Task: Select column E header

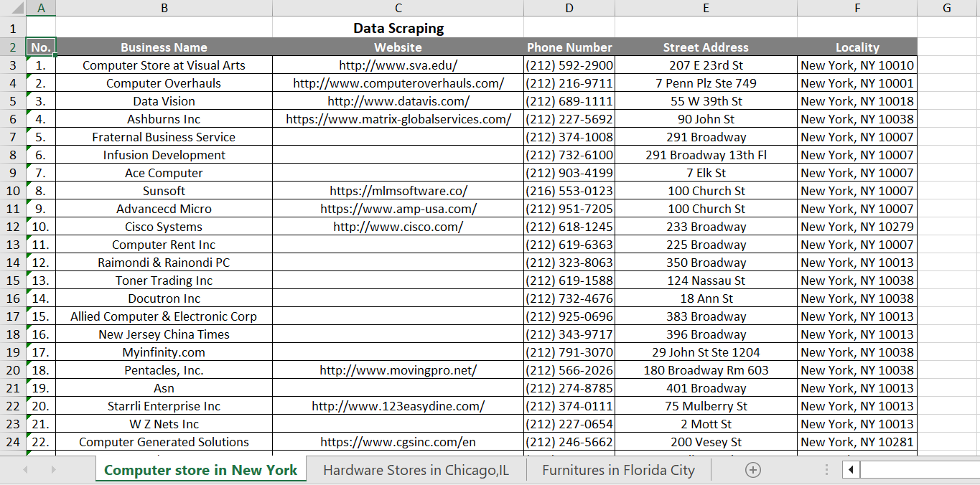Action: [x=706, y=8]
